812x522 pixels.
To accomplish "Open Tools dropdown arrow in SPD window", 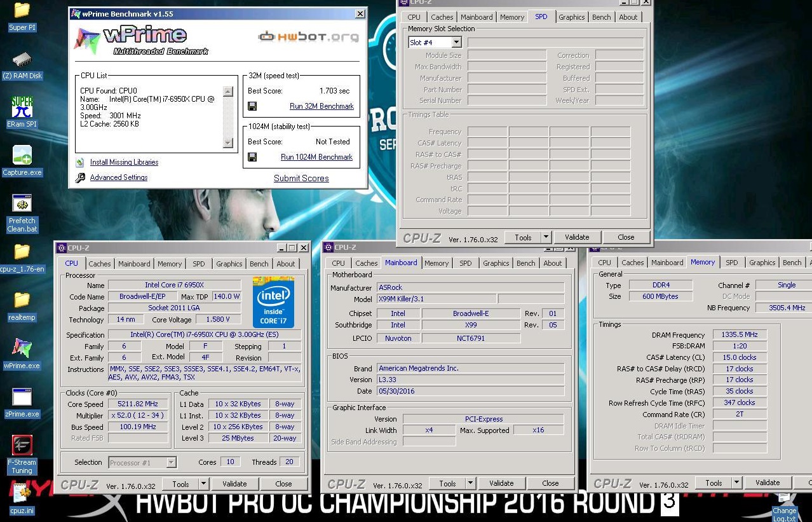I will tap(546, 237).
